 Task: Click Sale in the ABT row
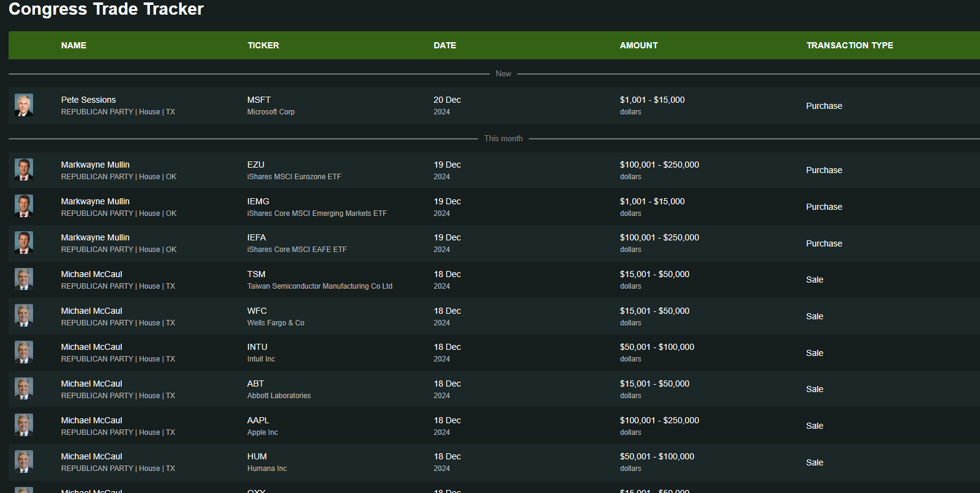coord(815,389)
